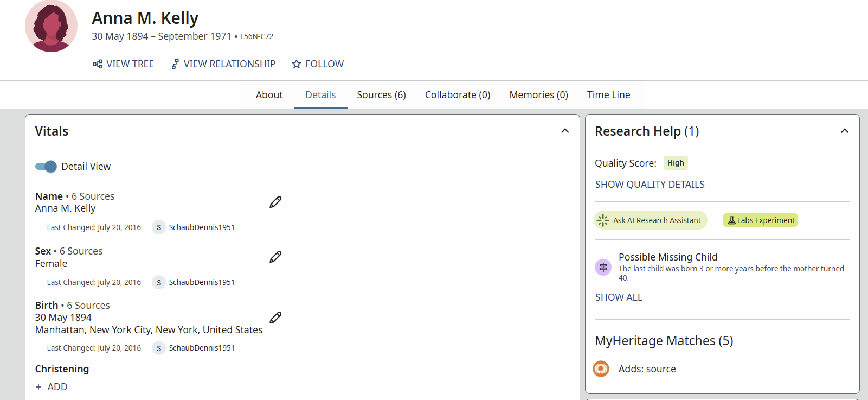Image resolution: width=868 pixels, height=400 pixels.
Task: Edit the Sex with pencil icon
Action: 275,257
